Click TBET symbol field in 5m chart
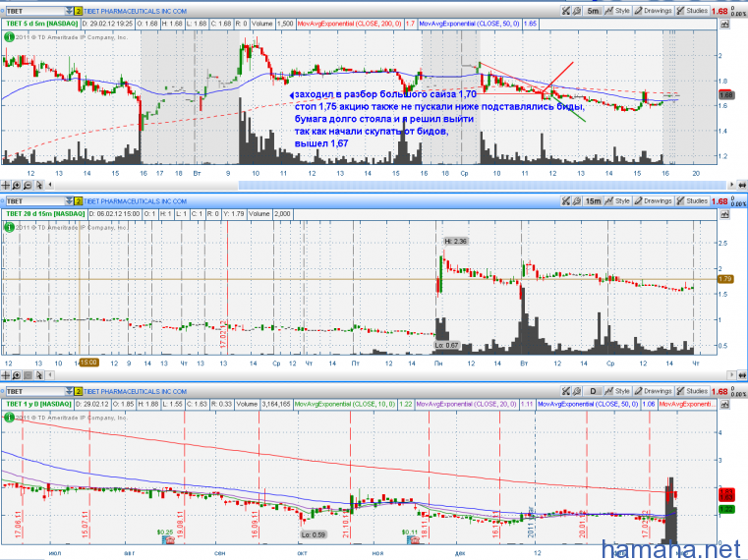Viewport: 748px width, 560px height. (34, 11)
